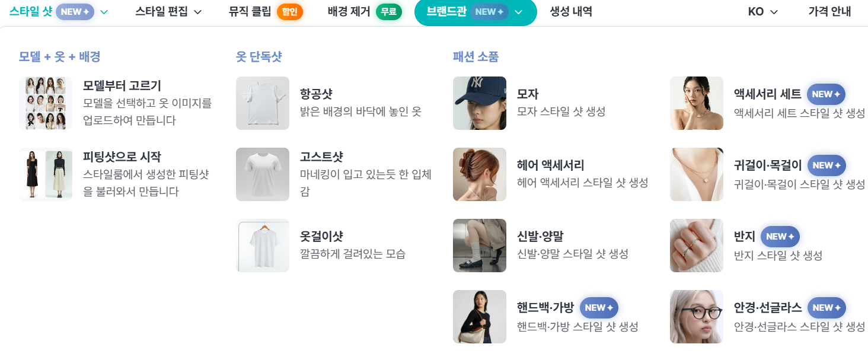Open the 스타일 편집 dropdown chevron
Image resolution: width=868 pixels, height=360 pixels.
tap(198, 12)
